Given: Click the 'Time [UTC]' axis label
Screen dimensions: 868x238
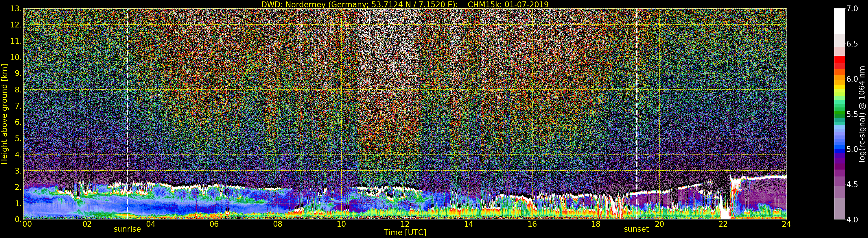Looking at the screenshot, I should point(405,233).
